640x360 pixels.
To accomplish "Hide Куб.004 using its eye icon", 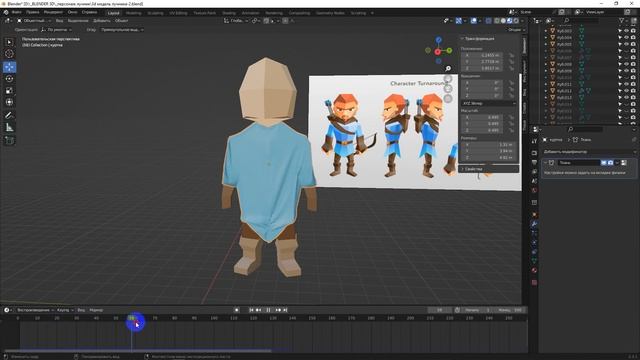I will [x=626, y=38].
